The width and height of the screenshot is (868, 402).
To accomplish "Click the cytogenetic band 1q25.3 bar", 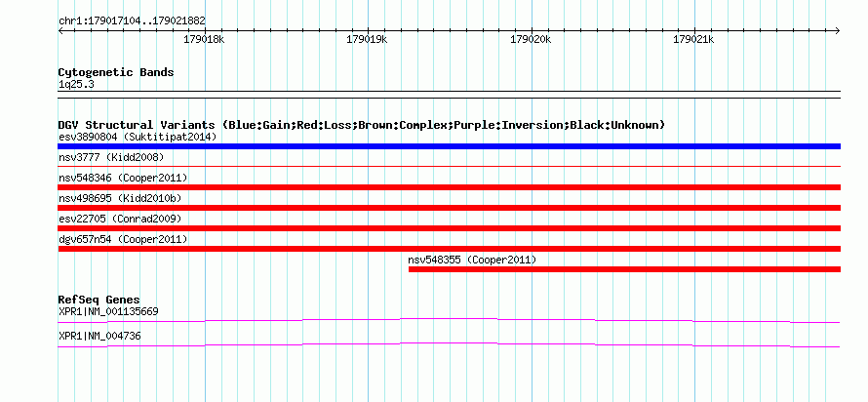I will pyautogui.click(x=449, y=95).
